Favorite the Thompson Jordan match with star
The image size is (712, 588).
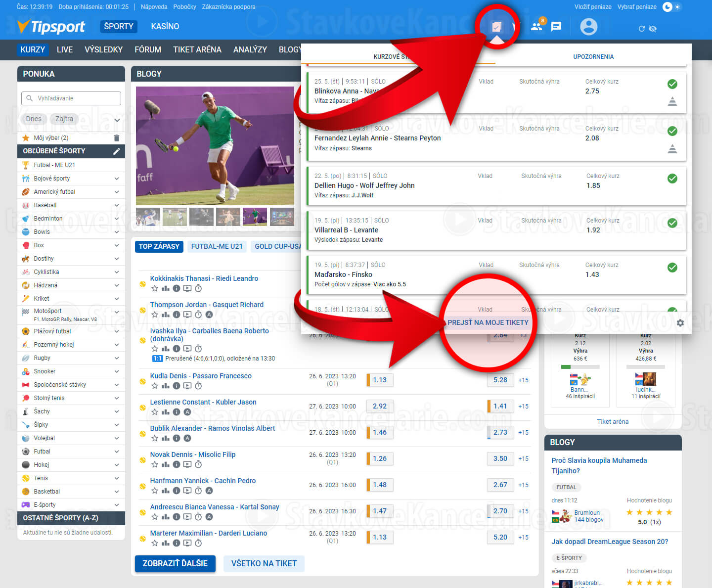(x=155, y=315)
